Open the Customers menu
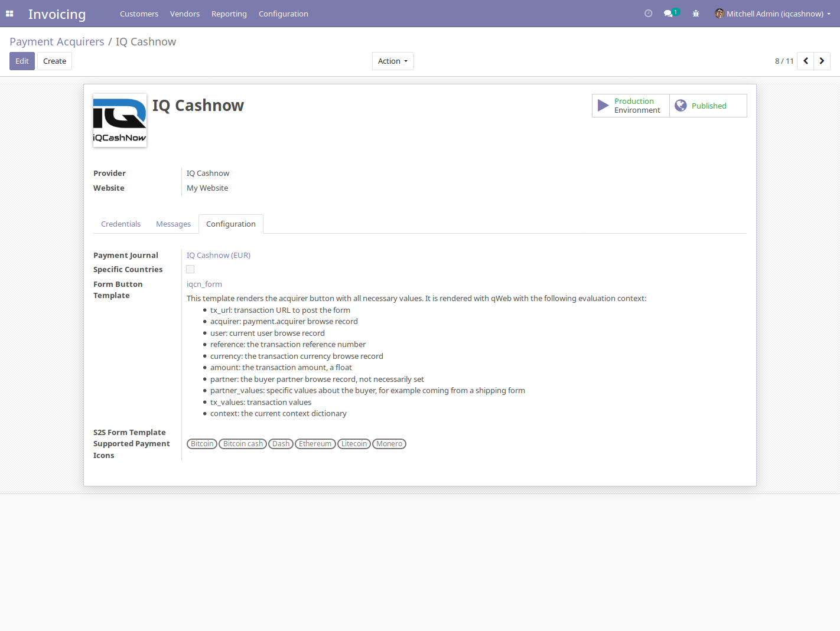This screenshot has height=631, width=840. pos(139,14)
